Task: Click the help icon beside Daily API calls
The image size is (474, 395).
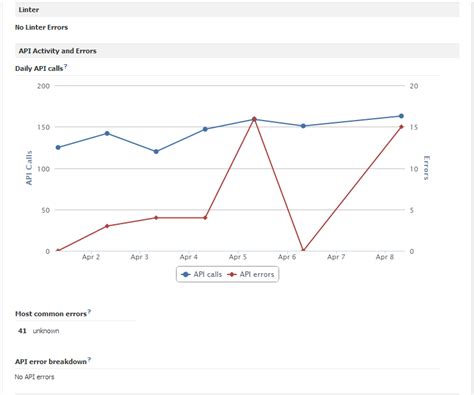Action: point(66,67)
